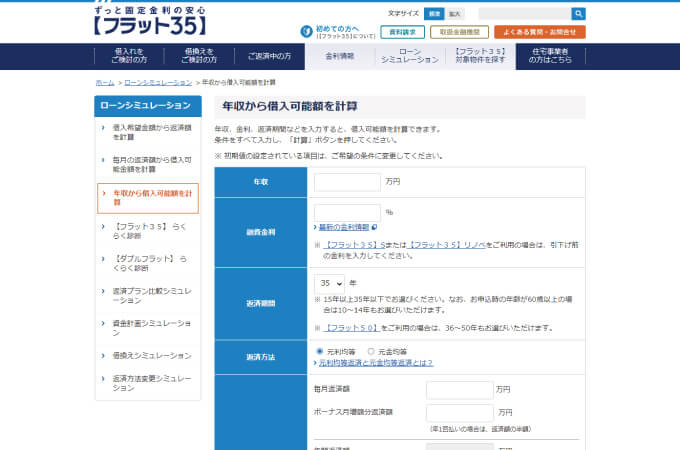Open ローンシミュレーション nav menu
The height and width of the screenshot is (450, 680).
(410, 56)
